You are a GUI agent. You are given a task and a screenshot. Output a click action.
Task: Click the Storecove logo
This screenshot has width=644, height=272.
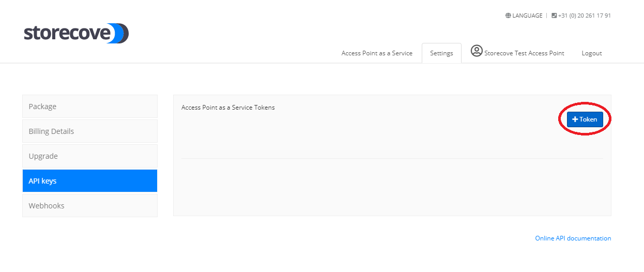pos(76,34)
